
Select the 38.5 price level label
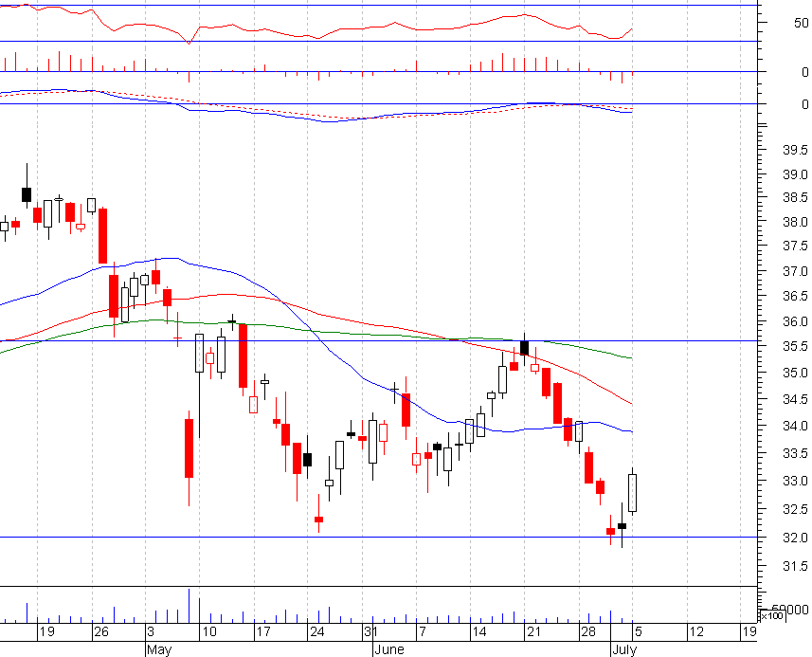(795, 197)
